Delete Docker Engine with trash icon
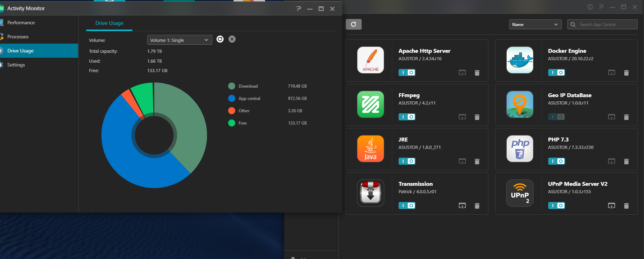644x259 pixels. (626, 73)
